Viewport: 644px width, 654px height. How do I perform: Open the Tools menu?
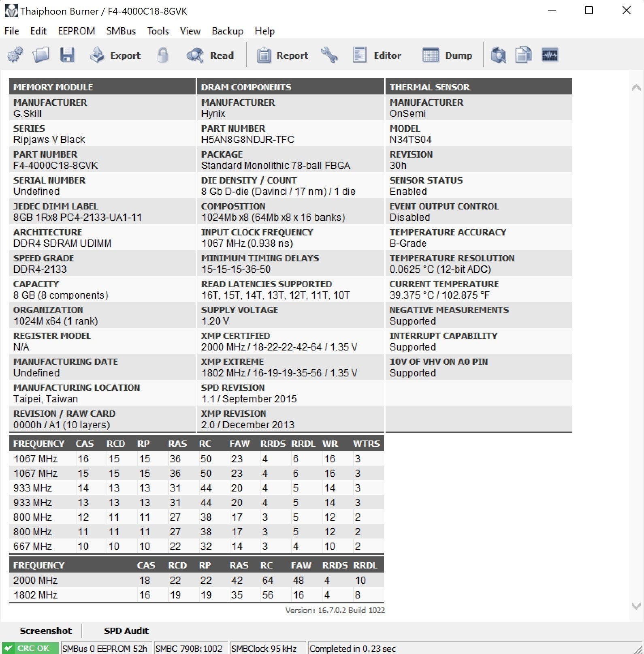(158, 31)
